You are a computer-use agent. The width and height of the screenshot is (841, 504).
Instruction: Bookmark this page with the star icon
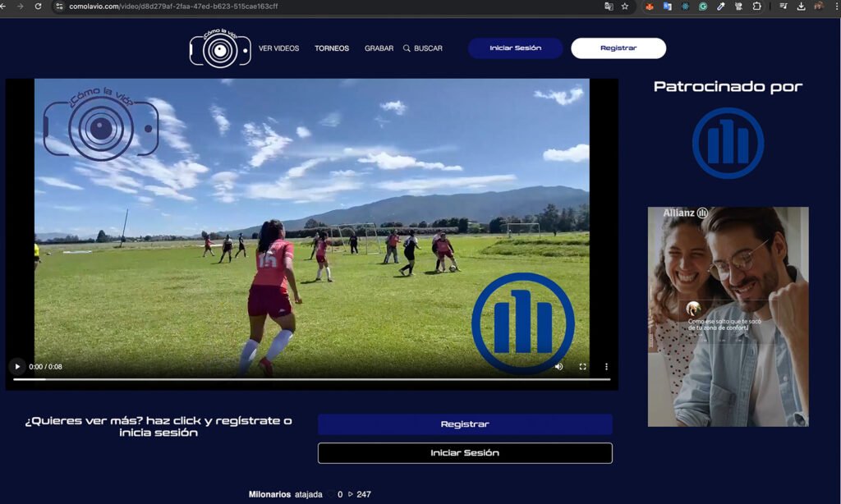pos(625,7)
